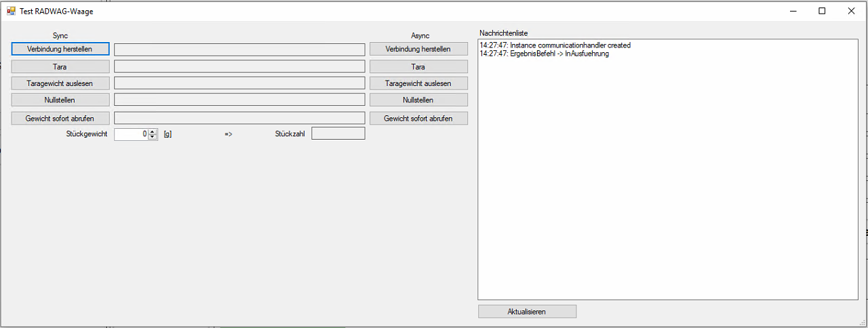Click Sync 'Taragewicht auslesen' button

click(x=60, y=83)
